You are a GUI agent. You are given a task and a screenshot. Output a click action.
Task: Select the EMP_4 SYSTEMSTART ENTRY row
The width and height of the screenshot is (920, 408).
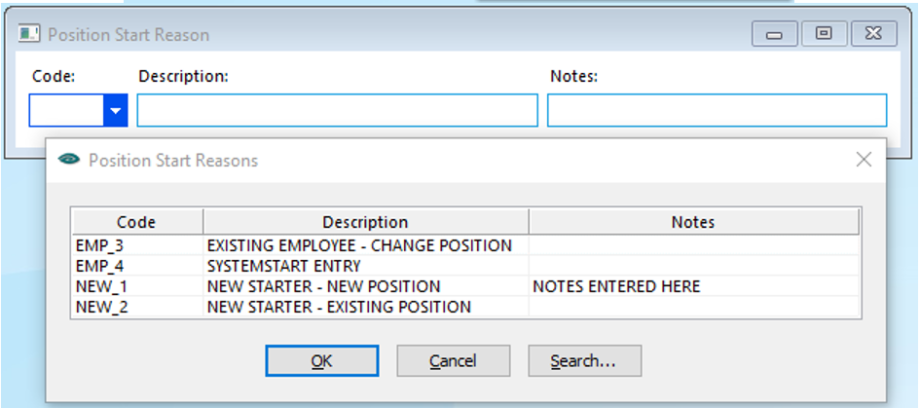point(466,266)
